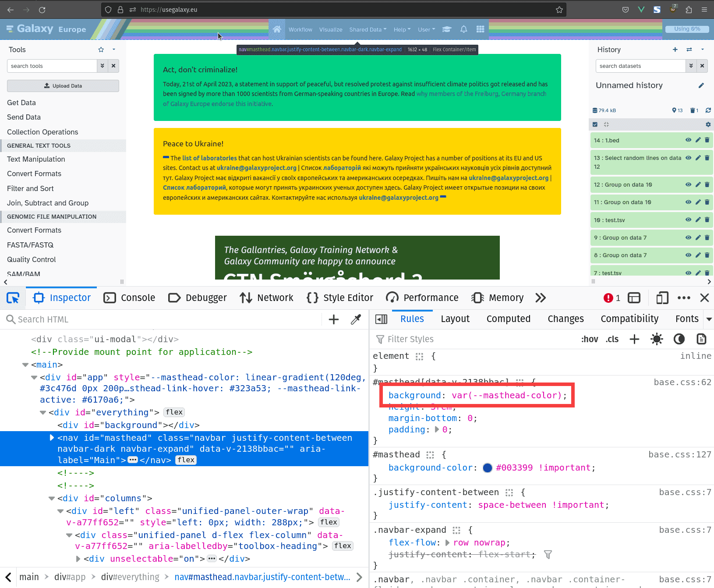Open the Visualize masthead link
Image resolution: width=714 pixels, height=588 pixels.
pyautogui.click(x=331, y=29)
